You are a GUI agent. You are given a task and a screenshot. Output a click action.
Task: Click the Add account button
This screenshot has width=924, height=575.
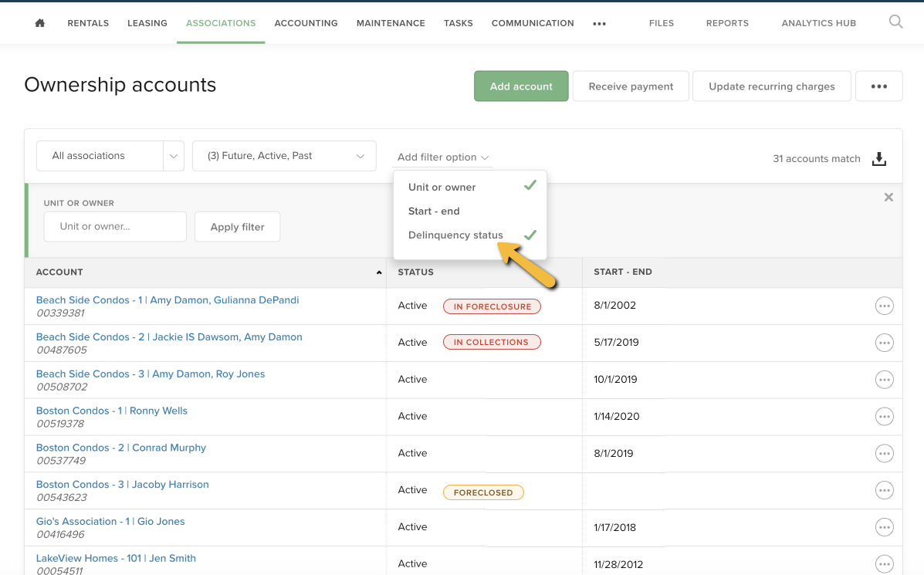521,86
